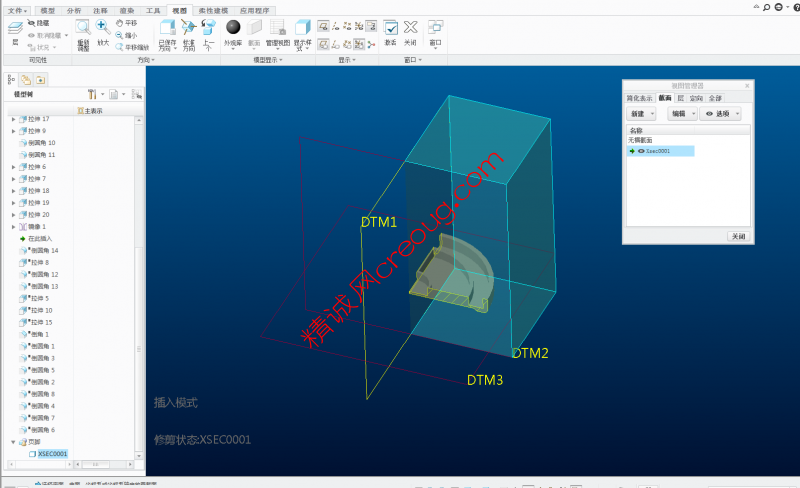Image resolution: width=800 pixels, height=488 pixels.
Task: Toggle annotation display at top row end
Action: 371,26
